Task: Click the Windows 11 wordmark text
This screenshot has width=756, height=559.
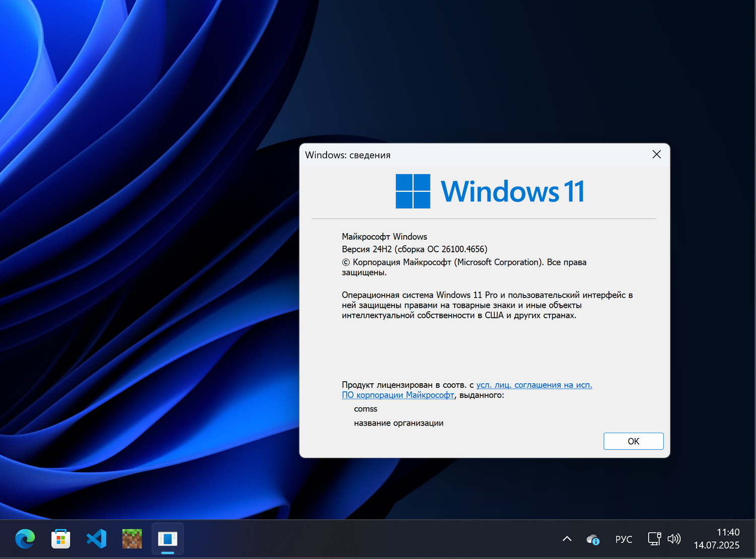Action: 513,191
